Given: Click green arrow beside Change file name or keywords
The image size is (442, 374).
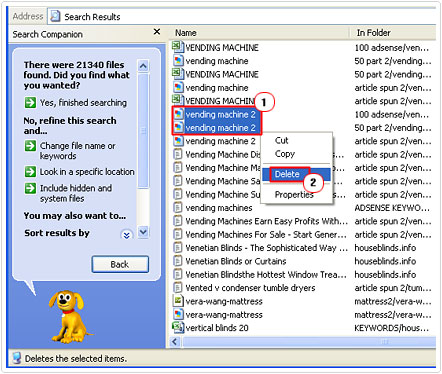Looking at the screenshot, I should pos(30,146).
